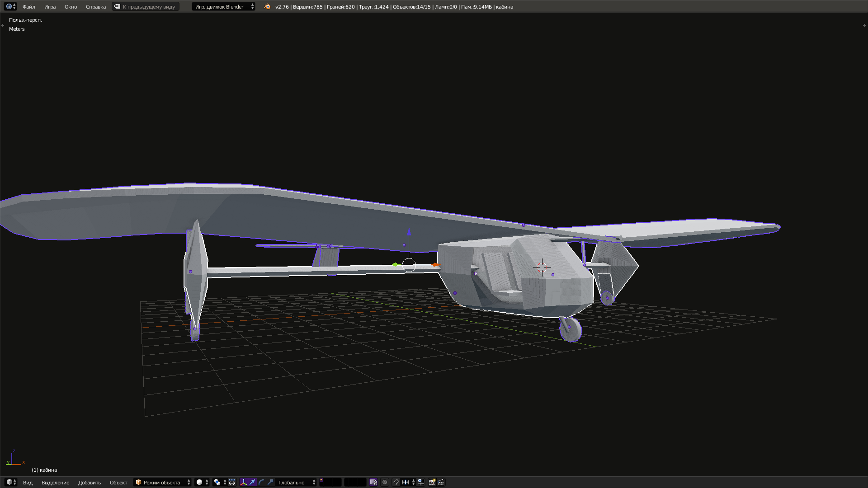Open the Файл menu
Viewport: 868px width, 488px height.
pyautogui.click(x=28, y=6)
